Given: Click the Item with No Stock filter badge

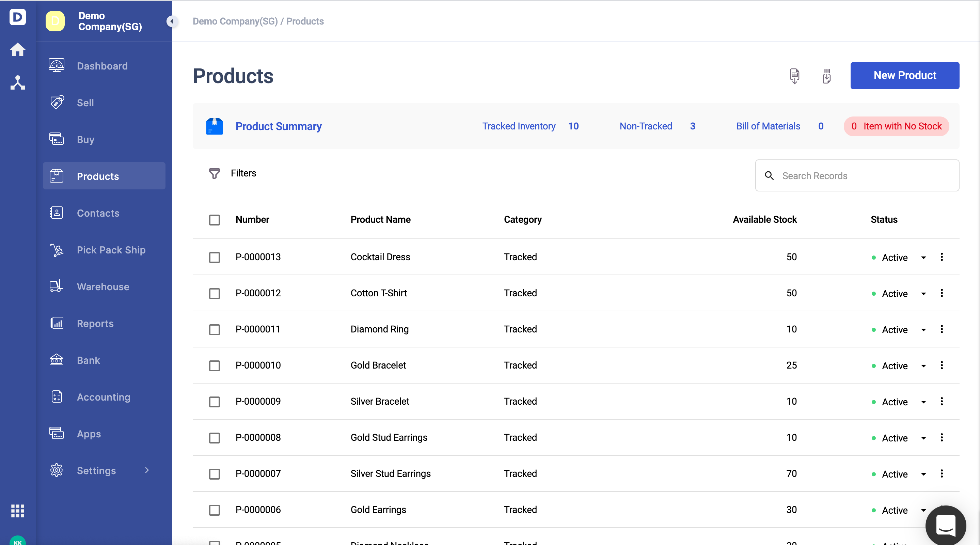Looking at the screenshot, I should coord(897,125).
